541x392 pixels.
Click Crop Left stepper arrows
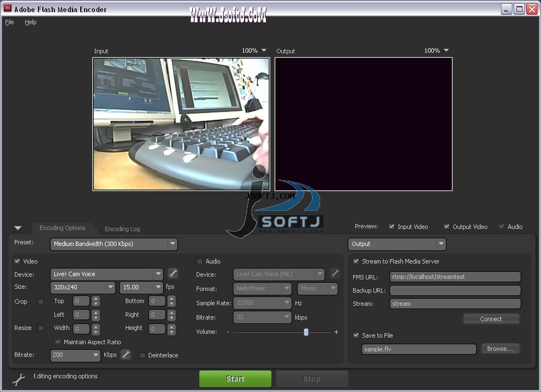coord(96,315)
